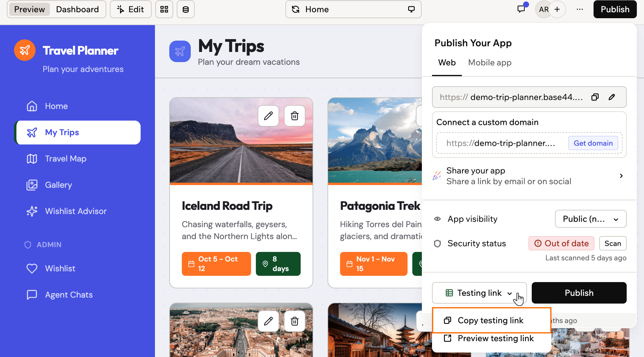Viewport: 644px width, 357px height.
Task: Open the App visibility Public dropdown
Action: pyautogui.click(x=591, y=219)
